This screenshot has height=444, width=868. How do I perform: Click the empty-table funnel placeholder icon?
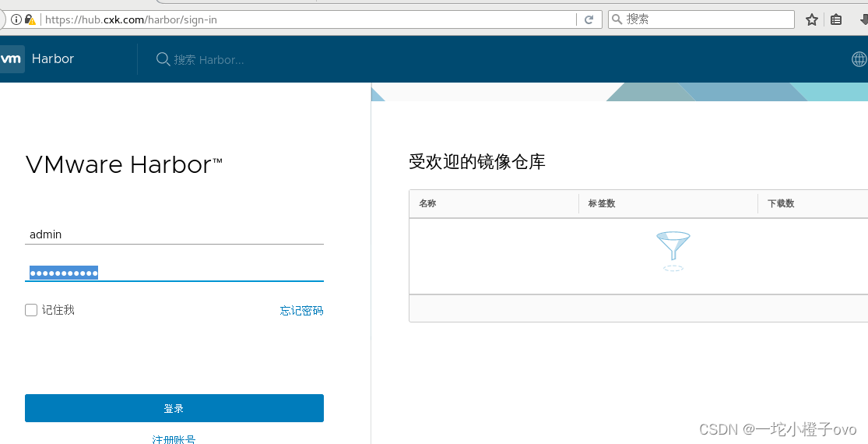[673, 251]
